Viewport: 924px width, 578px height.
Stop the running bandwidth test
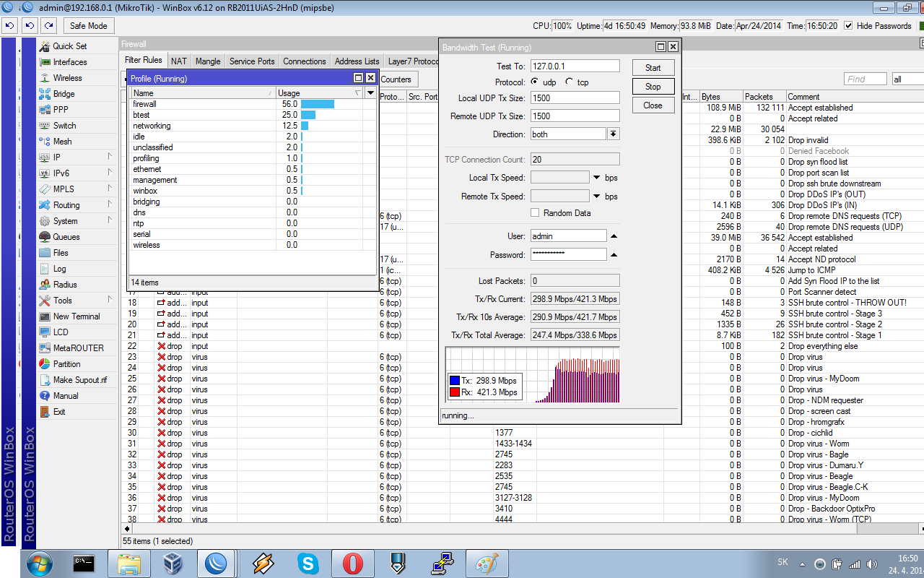[653, 87]
